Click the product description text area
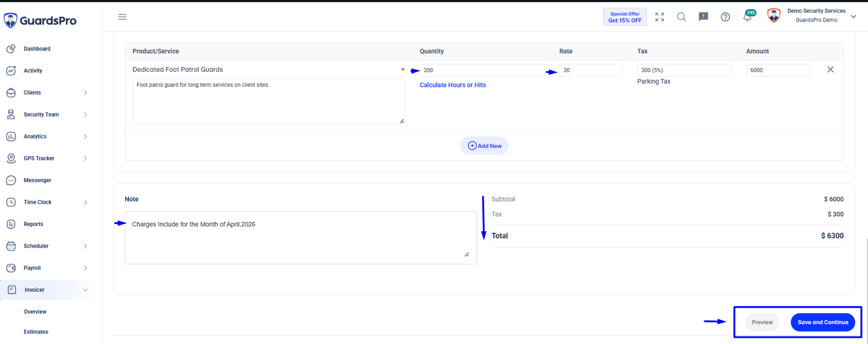 tap(269, 101)
